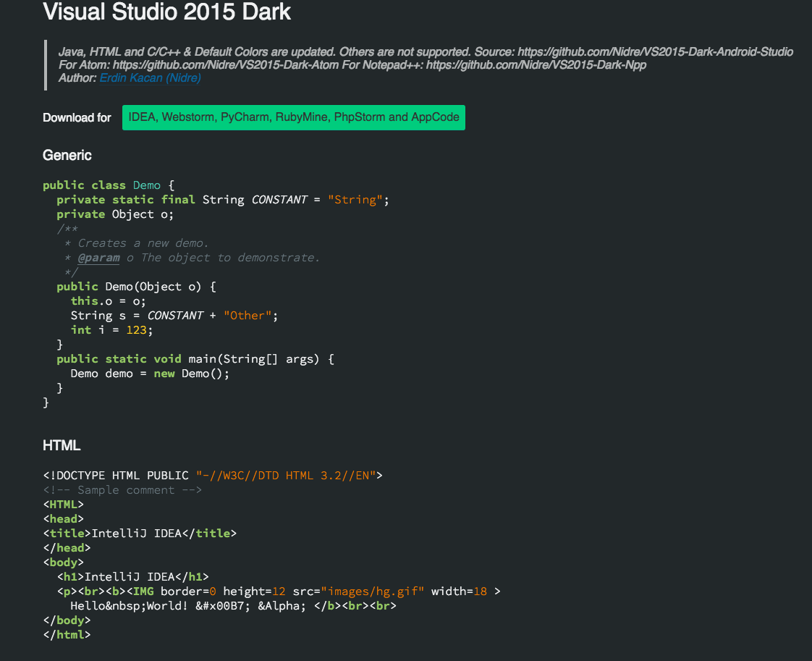Click the width=18 attribute
Screen dimensions: 812x661
point(460,591)
